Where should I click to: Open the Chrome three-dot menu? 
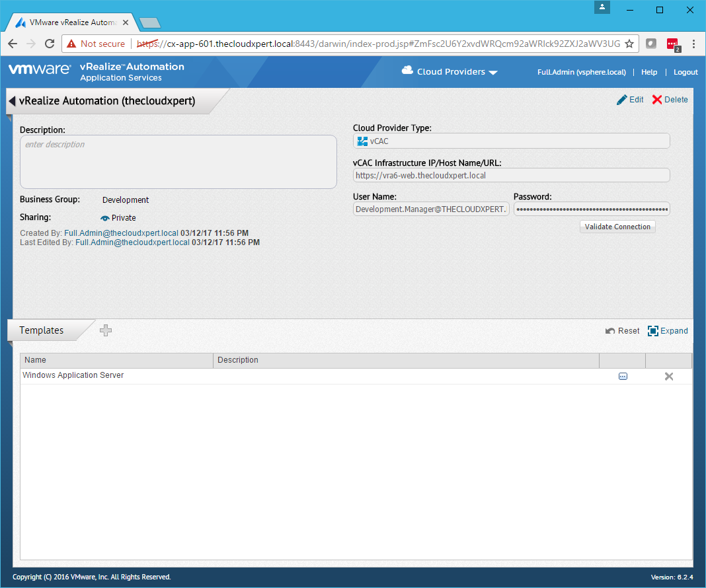(x=693, y=44)
